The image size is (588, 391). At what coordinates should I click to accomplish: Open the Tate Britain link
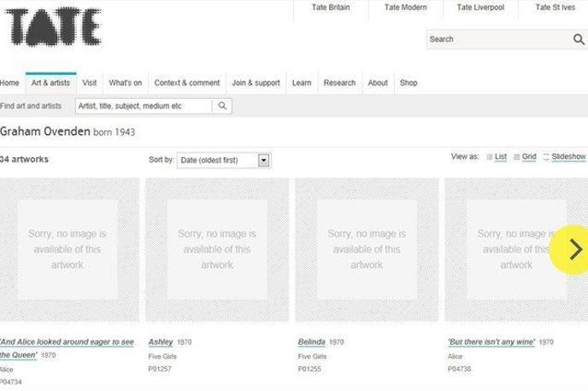tap(331, 8)
